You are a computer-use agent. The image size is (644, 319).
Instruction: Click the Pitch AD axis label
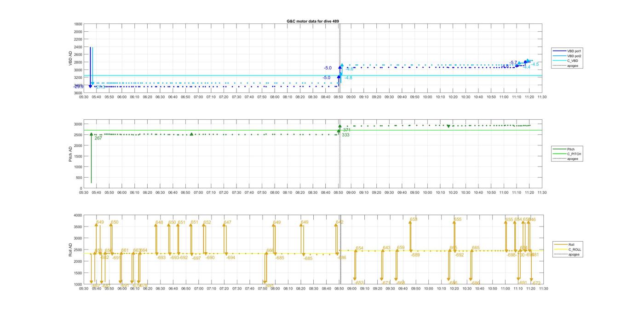[70, 154]
